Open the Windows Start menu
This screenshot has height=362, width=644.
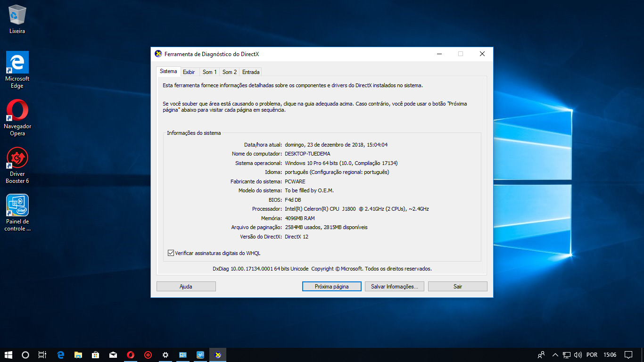coord(8,355)
